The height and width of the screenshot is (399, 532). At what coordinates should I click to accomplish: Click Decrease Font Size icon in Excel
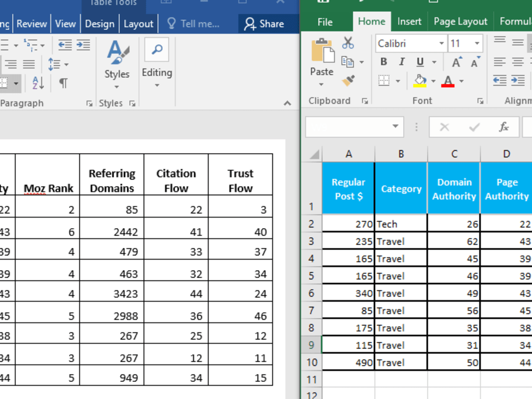pos(475,62)
